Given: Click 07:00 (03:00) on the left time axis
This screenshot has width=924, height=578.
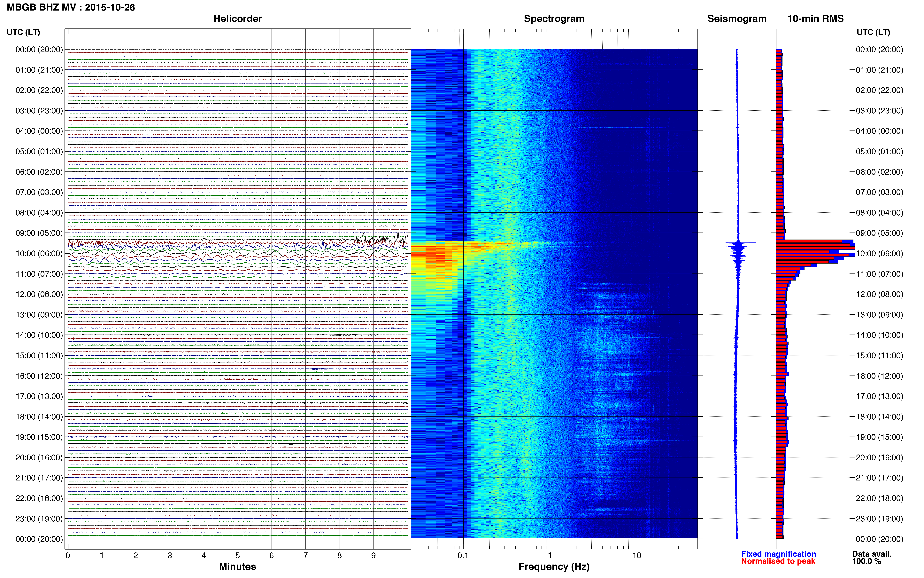Looking at the screenshot, I should [39, 192].
